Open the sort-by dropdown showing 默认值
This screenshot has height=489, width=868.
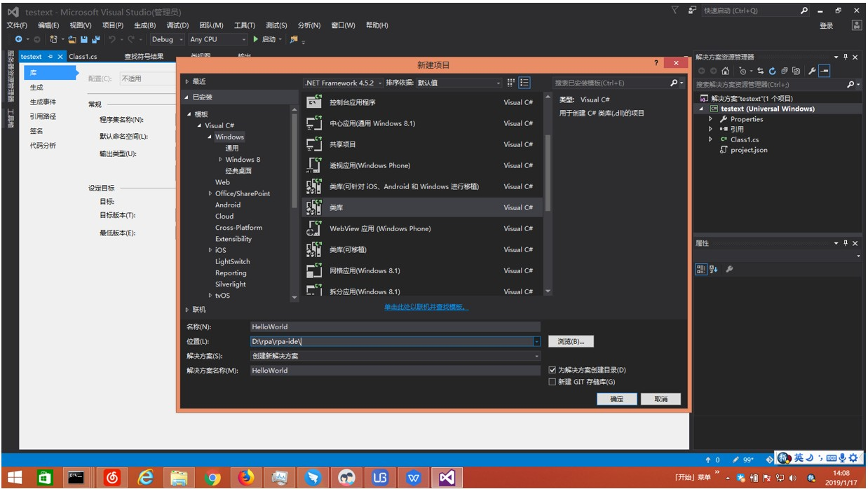tap(459, 83)
